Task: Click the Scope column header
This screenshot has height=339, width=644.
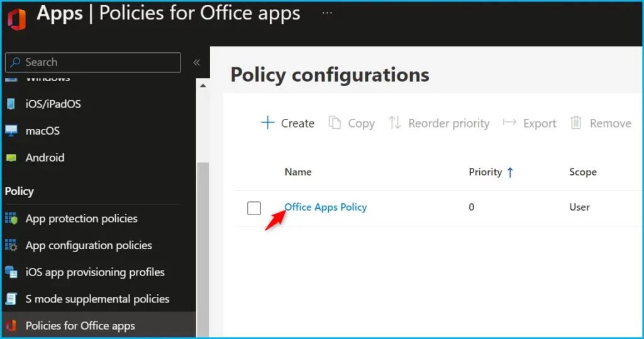Action: [583, 172]
